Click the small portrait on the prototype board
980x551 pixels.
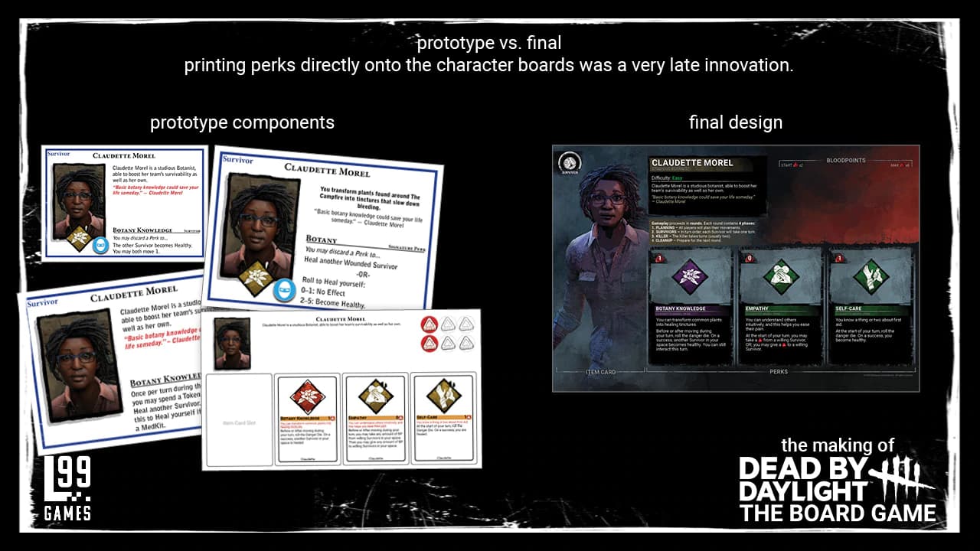coord(231,343)
